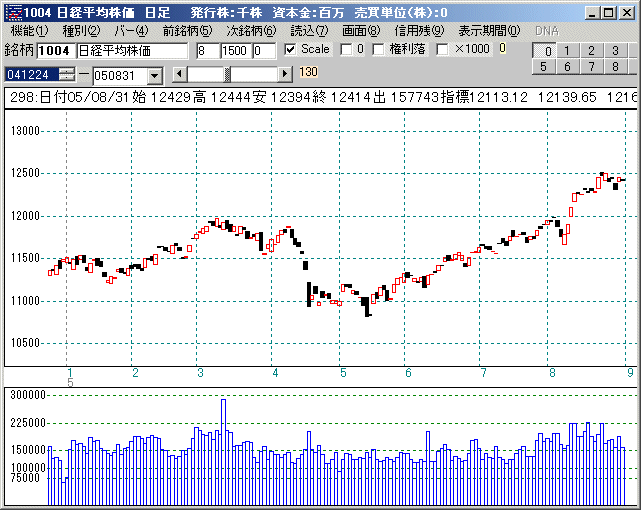Select preset button 7

click(591, 67)
